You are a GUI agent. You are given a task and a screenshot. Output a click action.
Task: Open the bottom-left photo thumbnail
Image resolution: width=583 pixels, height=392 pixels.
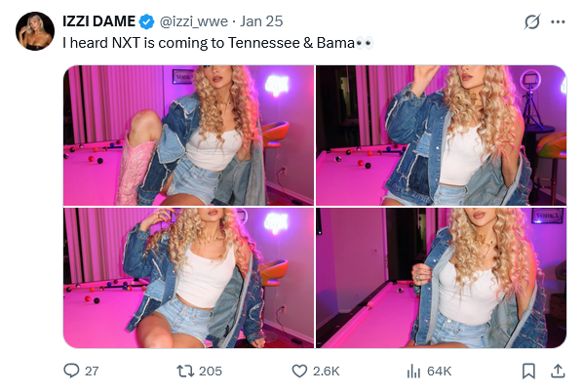[188, 278]
